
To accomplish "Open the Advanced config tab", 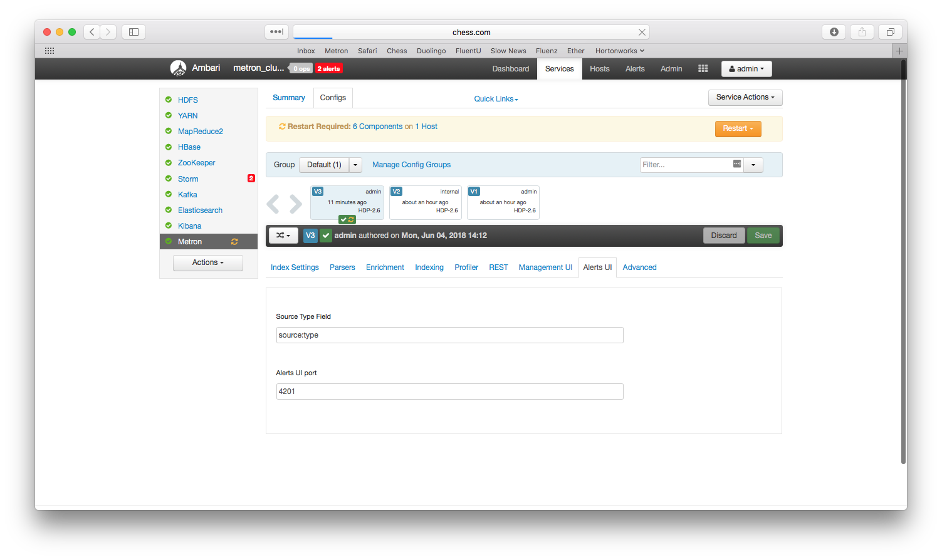I will [639, 267].
